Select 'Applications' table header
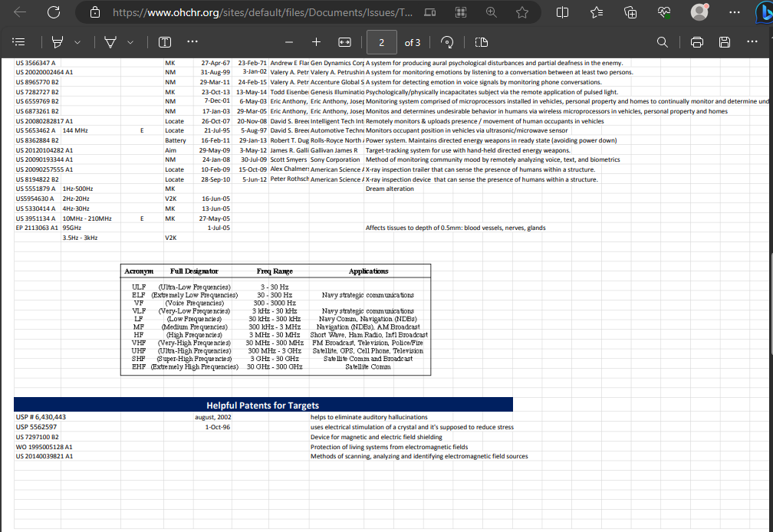 [x=368, y=271]
